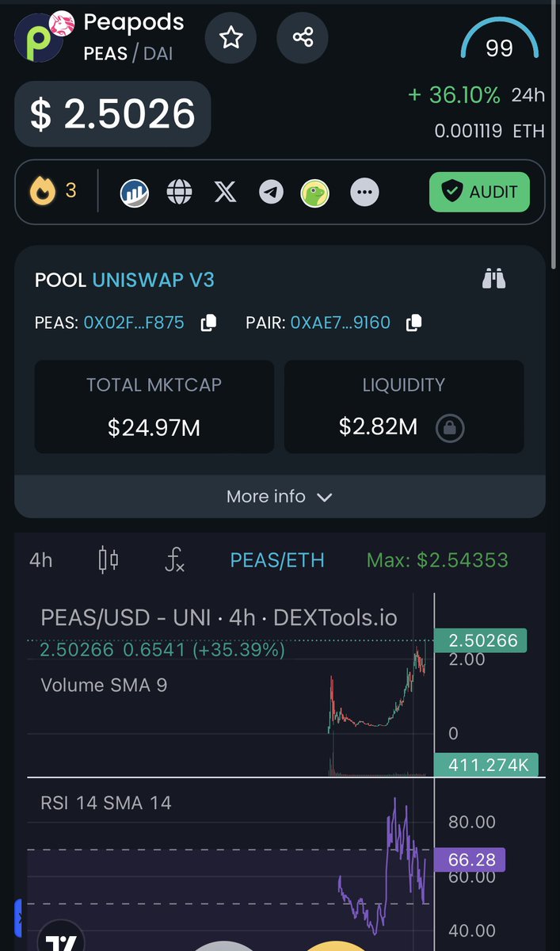Copy the PEAS contract address
Screen dimensions: 560x951
208,323
